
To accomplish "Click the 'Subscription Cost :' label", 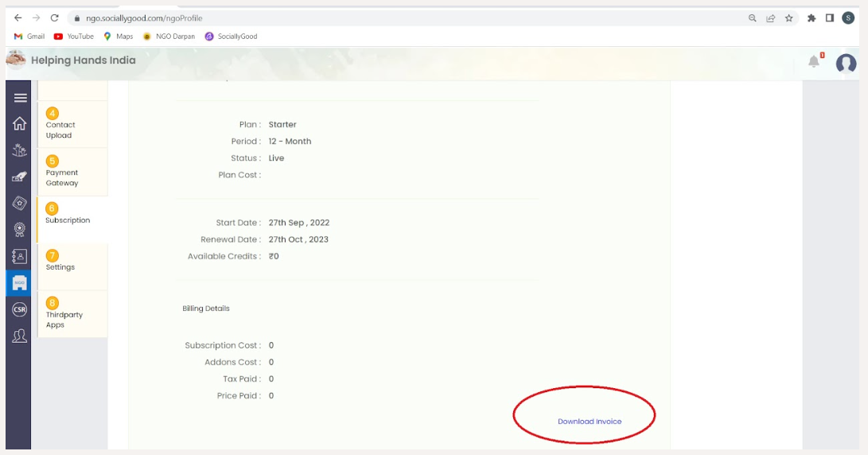I will point(223,345).
